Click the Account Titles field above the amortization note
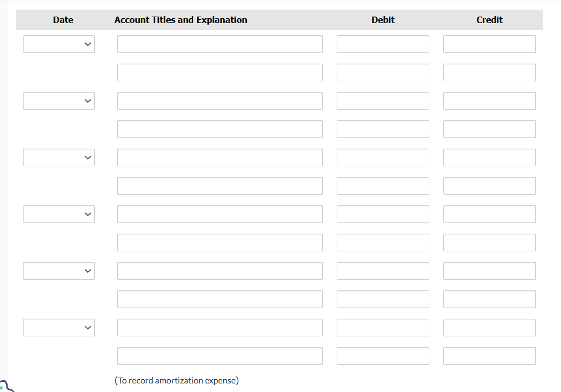Viewport: 561px width, 392px height. 219,356
